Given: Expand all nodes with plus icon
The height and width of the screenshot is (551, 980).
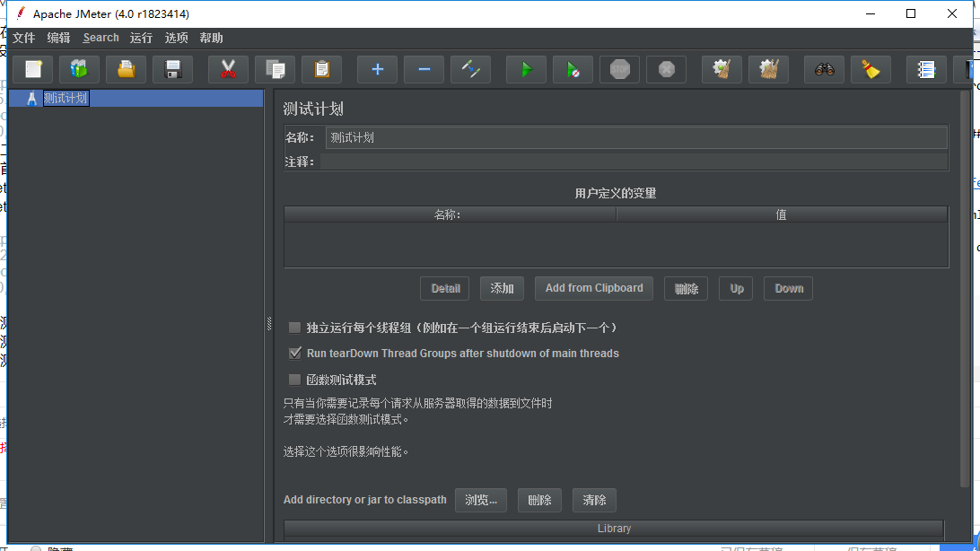Looking at the screenshot, I should 377,69.
